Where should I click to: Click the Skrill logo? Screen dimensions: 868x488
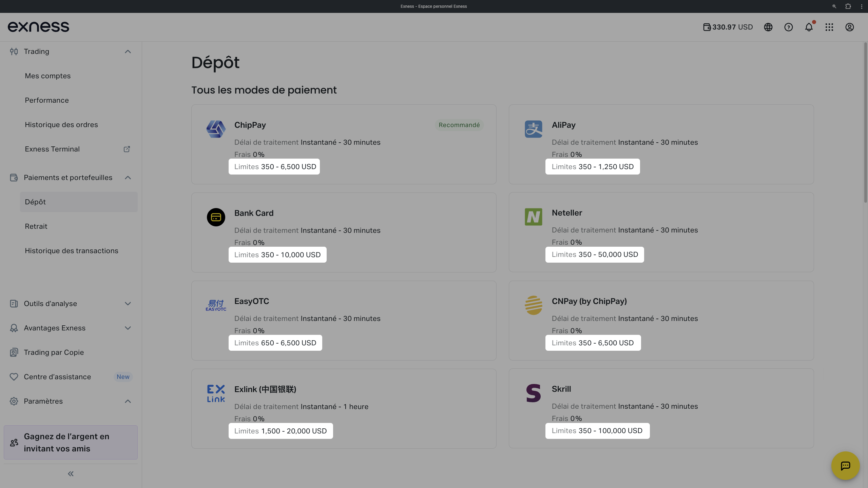(534, 393)
